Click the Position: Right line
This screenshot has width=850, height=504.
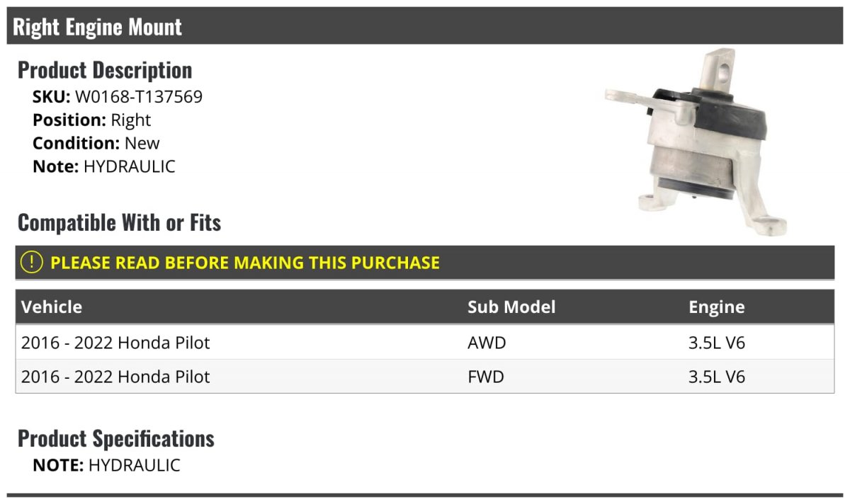(92, 120)
